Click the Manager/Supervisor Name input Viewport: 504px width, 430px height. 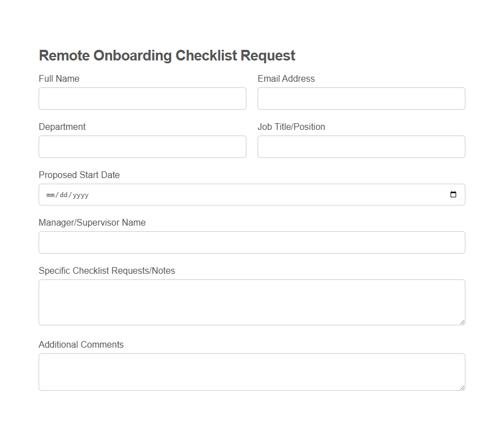point(251,242)
